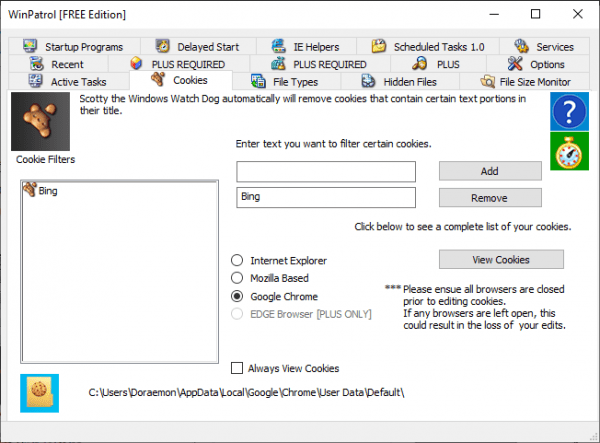Click the cookie folder icon at bottom
The width and height of the screenshot is (600, 443).
click(39, 393)
